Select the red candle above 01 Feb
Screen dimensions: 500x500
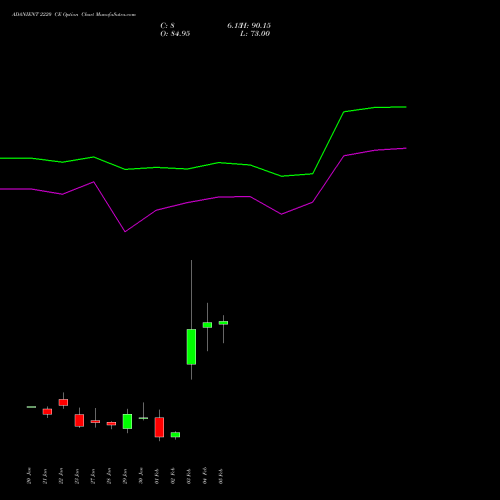click(159, 427)
